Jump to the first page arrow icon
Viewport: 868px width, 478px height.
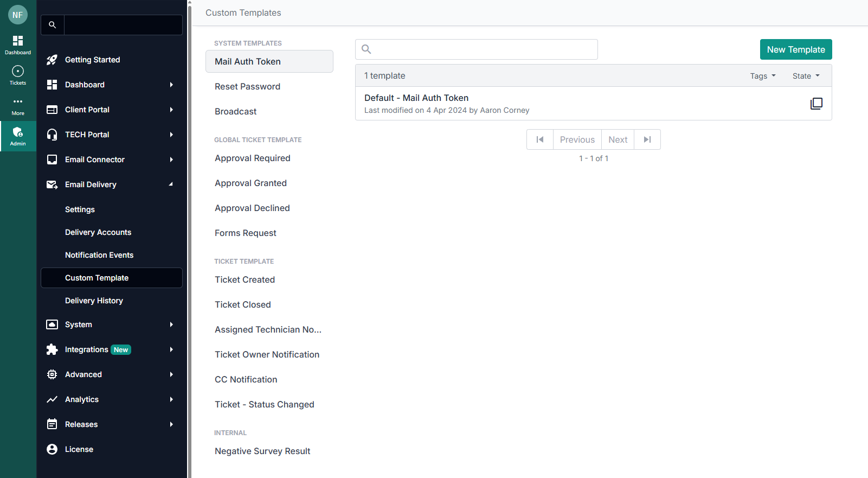pos(540,139)
